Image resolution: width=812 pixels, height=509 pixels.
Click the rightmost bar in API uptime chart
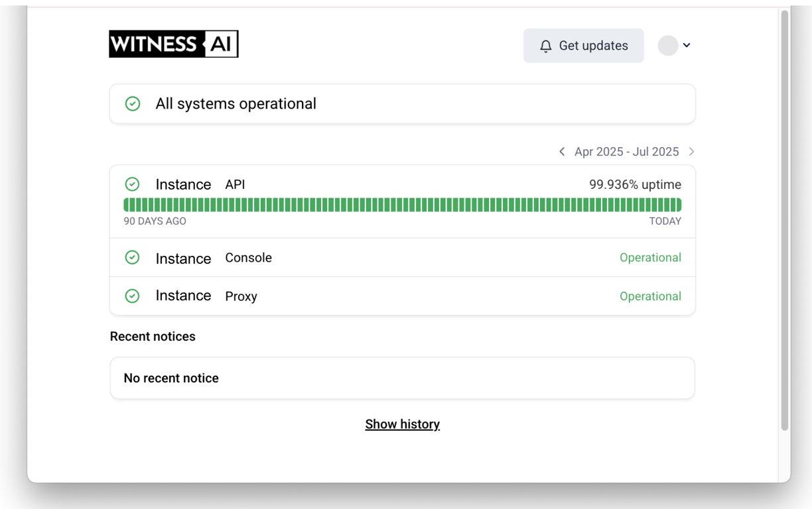[679, 205]
